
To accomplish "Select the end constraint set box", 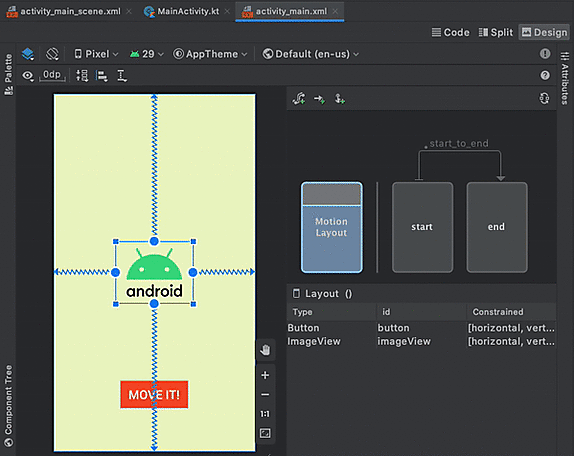I will pos(497,227).
